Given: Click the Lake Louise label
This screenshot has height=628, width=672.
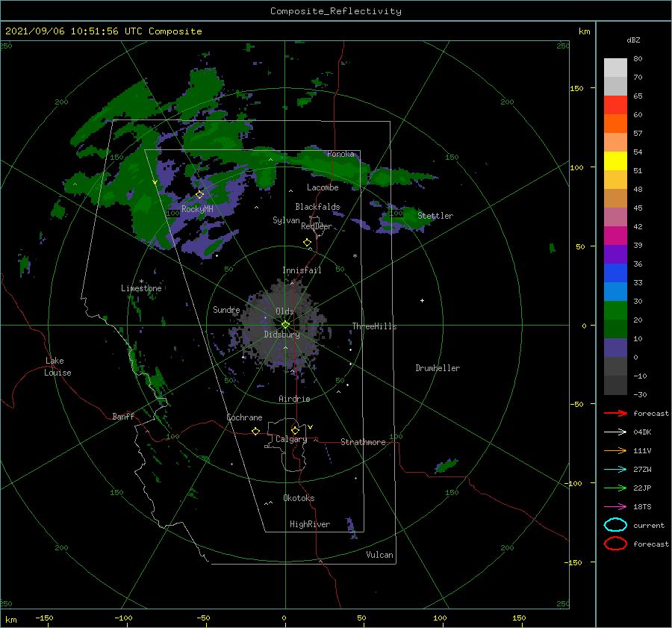Looking at the screenshot, I should point(57,367).
